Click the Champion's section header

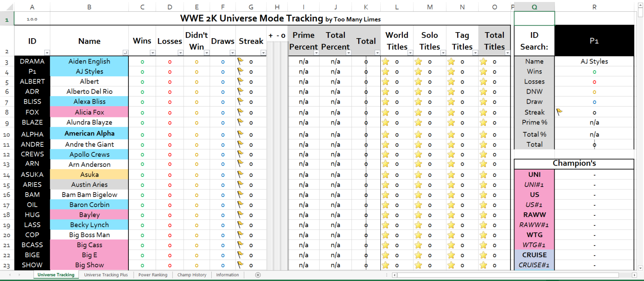(574, 163)
